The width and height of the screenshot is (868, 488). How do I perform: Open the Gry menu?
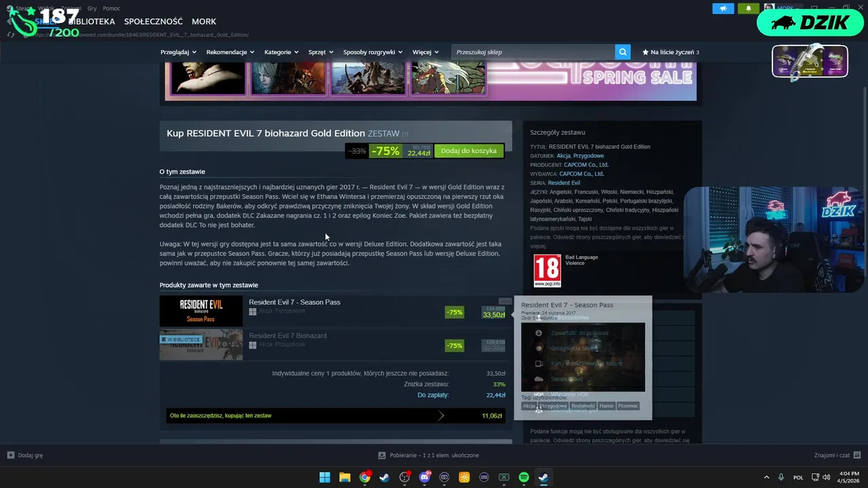point(92,8)
